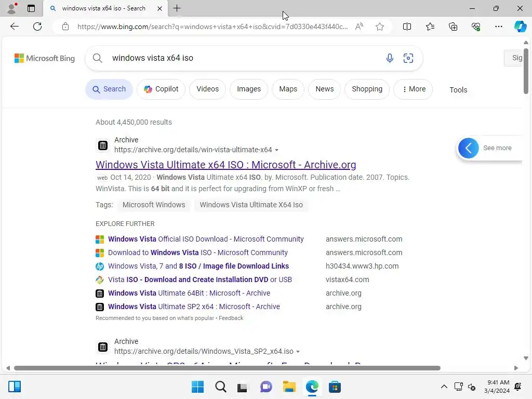
Task: Click the Sign in button
Action: [x=513, y=58]
